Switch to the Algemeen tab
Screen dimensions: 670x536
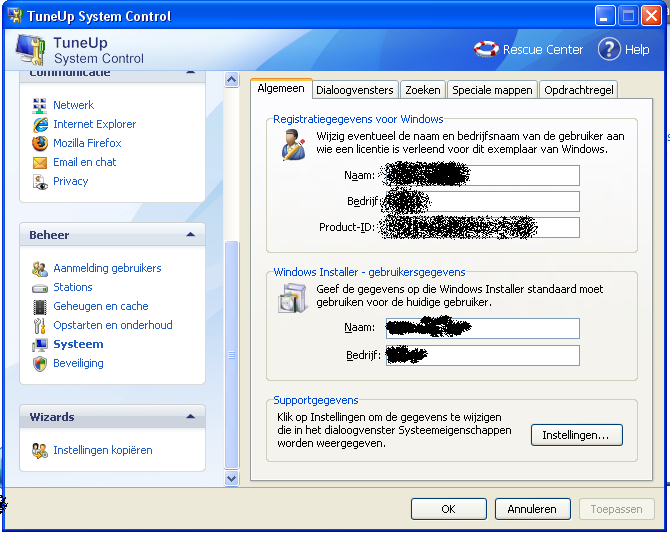[x=281, y=88]
